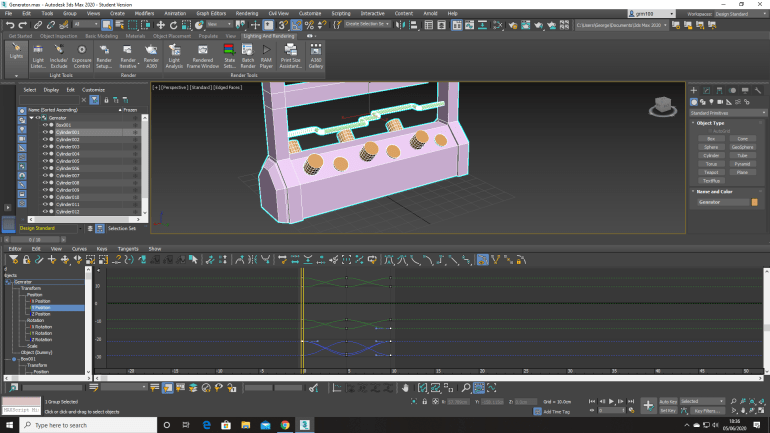Open Render Setup from the ribbon

(x=104, y=56)
